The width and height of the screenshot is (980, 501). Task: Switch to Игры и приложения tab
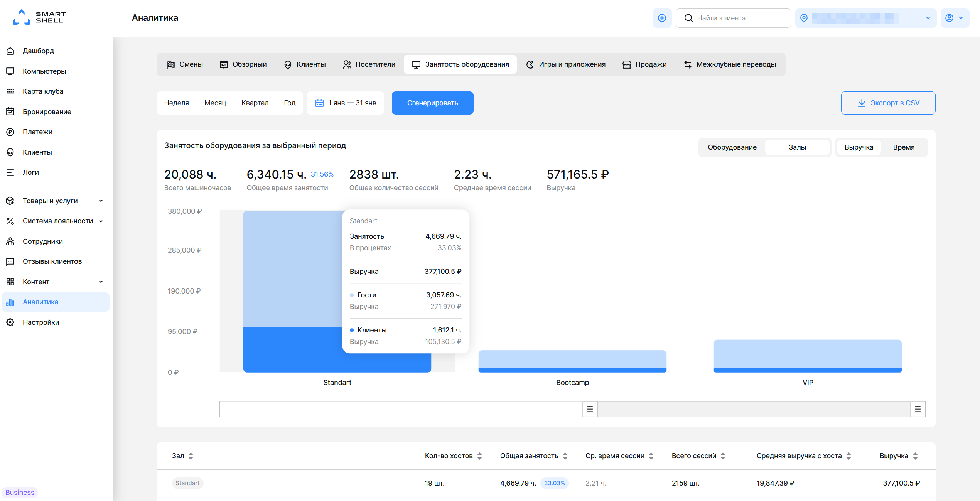566,64
